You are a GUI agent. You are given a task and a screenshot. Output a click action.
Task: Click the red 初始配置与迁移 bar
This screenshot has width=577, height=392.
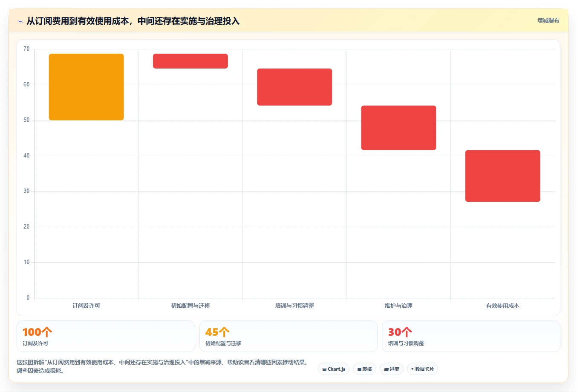pos(190,61)
